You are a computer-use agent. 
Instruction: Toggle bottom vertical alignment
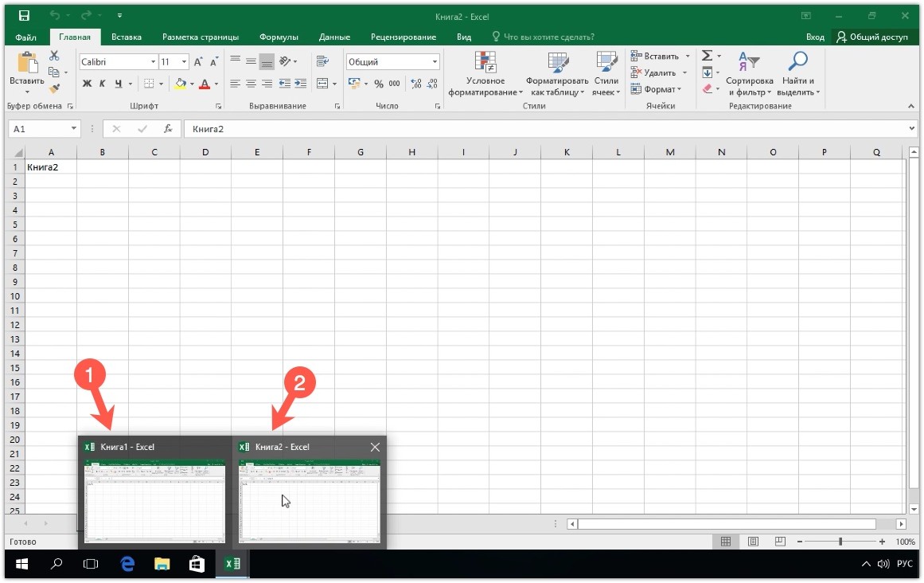(x=267, y=61)
